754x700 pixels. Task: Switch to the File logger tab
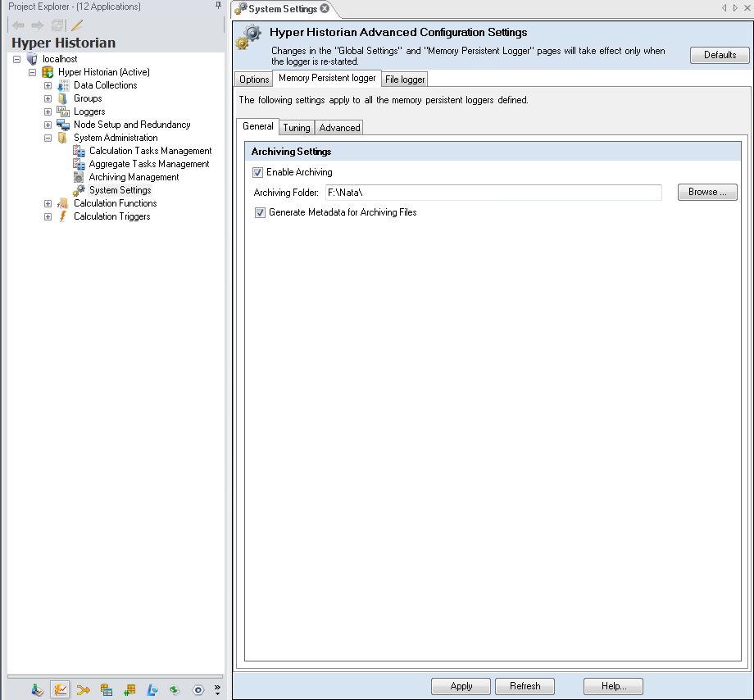[405, 80]
